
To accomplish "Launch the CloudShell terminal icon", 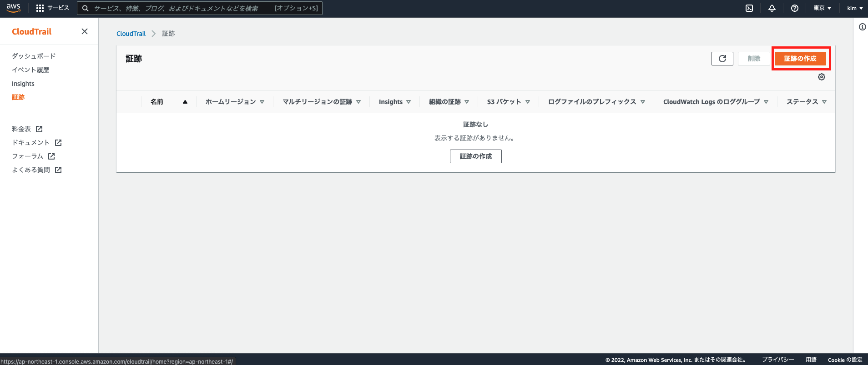I will pos(749,8).
